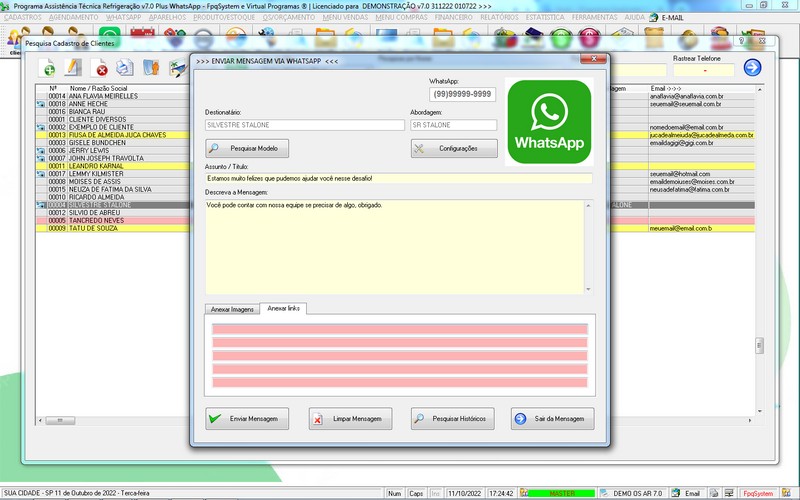This screenshot has width=800, height=500.
Task: Click the print client list icon
Action: click(124, 67)
